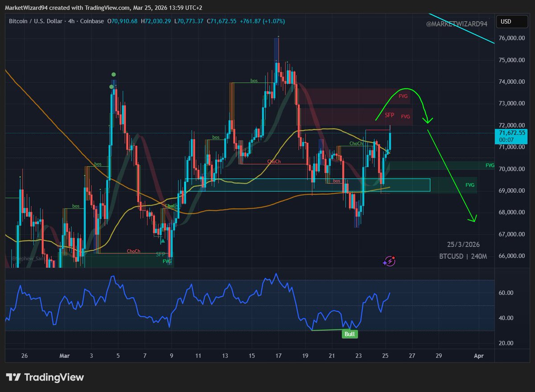The height and width of the screenshot is (392, 535).
Task: Click the 73,000.00 price scale label
Action: tap(512, 104)
